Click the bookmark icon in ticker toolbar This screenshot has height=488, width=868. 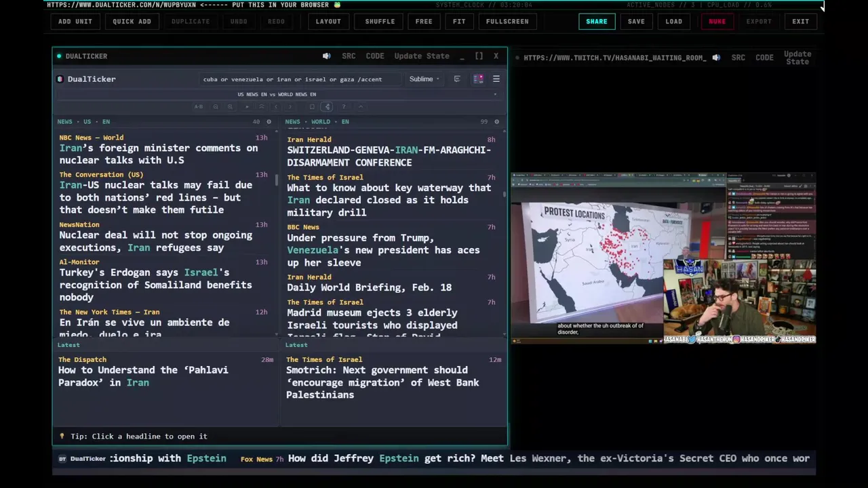point(312,106)
